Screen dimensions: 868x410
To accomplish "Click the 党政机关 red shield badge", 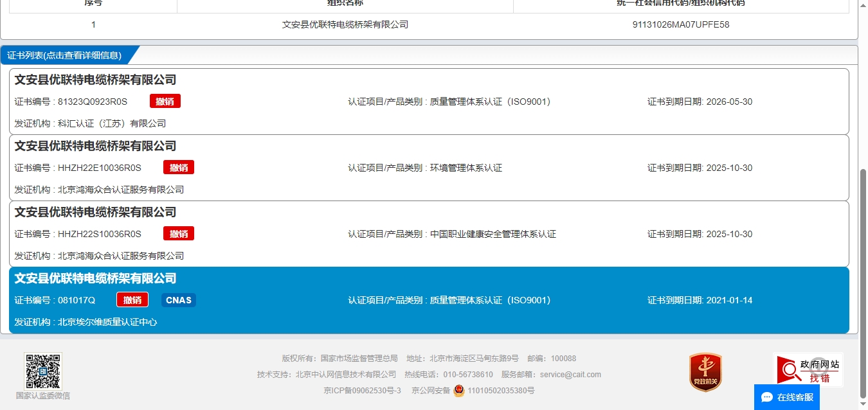I will coord(705,372).
